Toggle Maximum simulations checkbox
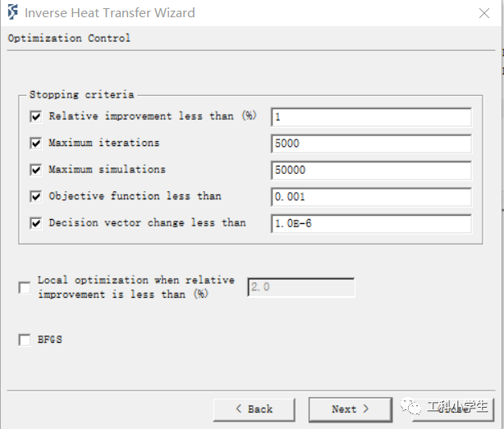 (x=35, y=170)
